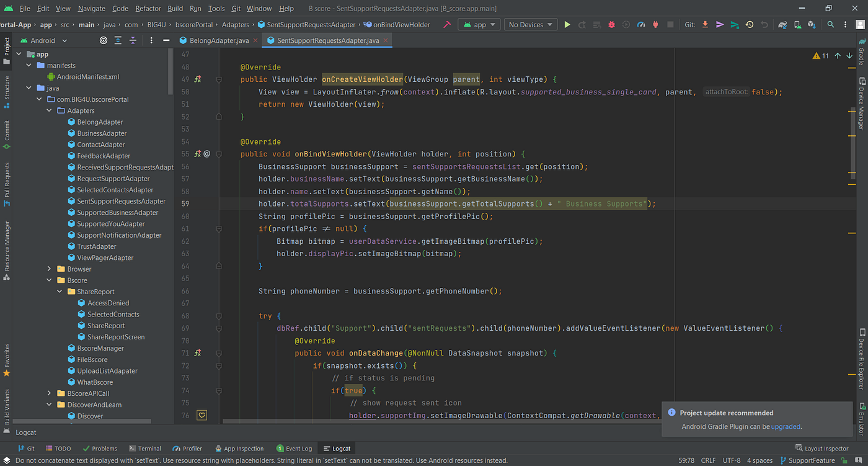Viewport: 868px width, 466px height.
Task: Push commits with the Git push arrow
Action: coord(719,24)
